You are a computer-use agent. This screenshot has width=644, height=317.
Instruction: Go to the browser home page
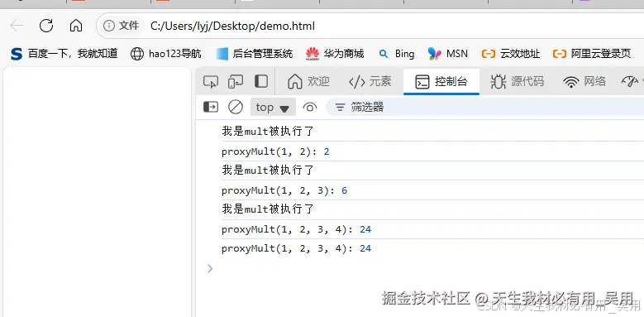[x=76, y=26]
